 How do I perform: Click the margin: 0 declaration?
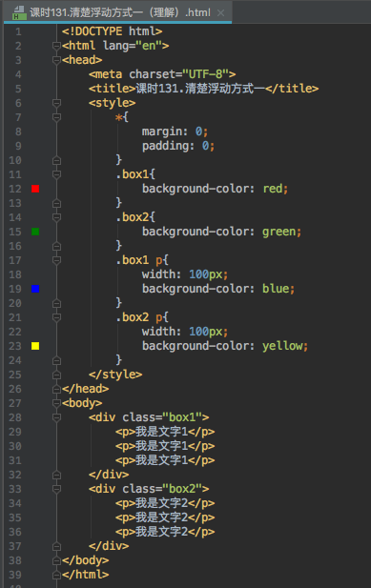175,132
